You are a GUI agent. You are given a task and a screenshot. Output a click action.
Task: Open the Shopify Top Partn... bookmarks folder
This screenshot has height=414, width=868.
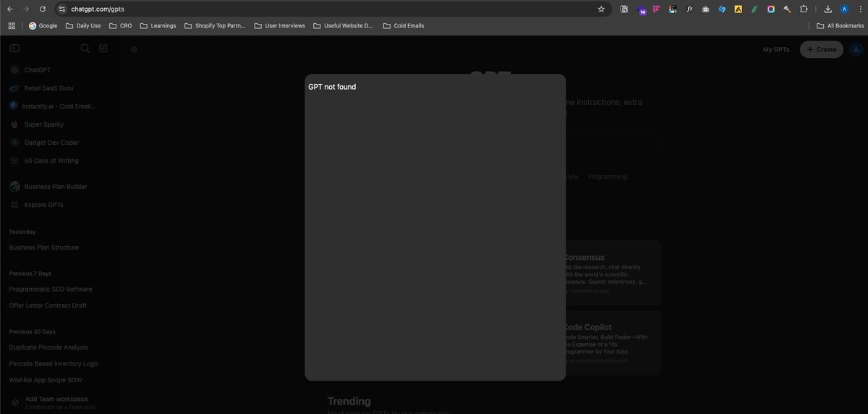coord(215,25)
